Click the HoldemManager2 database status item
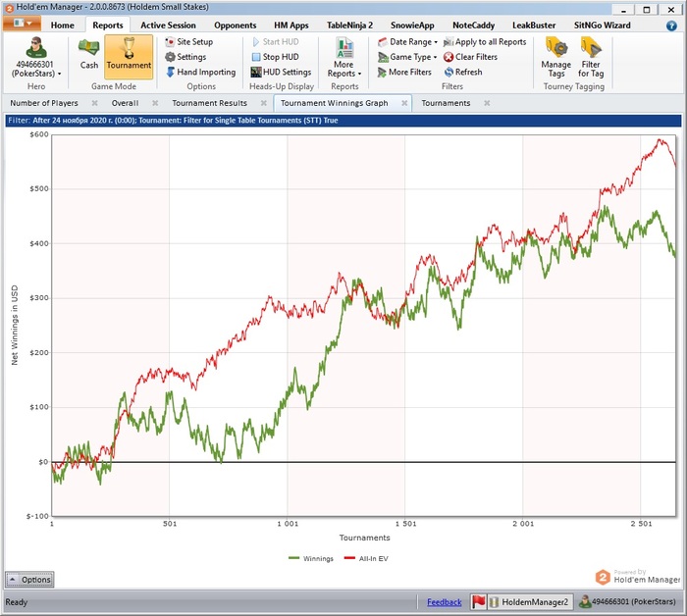 click(x=530, y=602)
